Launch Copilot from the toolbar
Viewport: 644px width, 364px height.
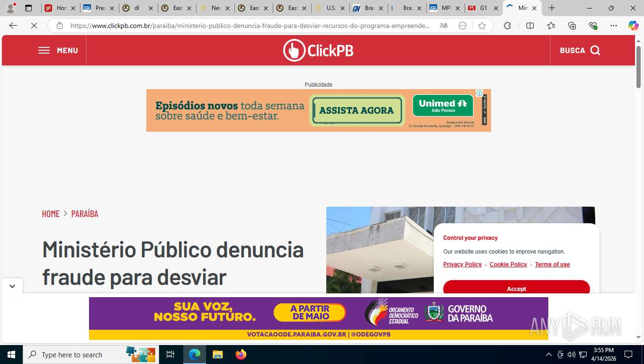click(x=633, y=26)
